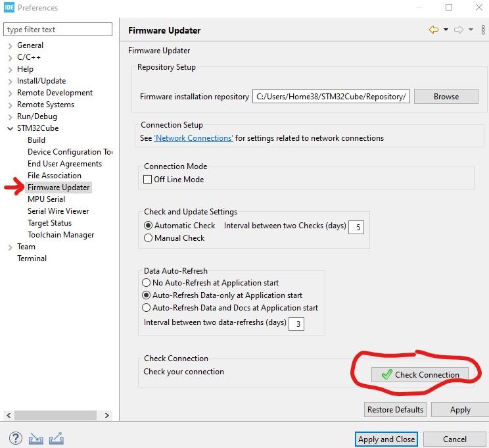This screenshot has width=489, height=448.
Task: Select Auto-Refresh Data-only at Application start
Action: pyautogui.click(x=146, y=295)
